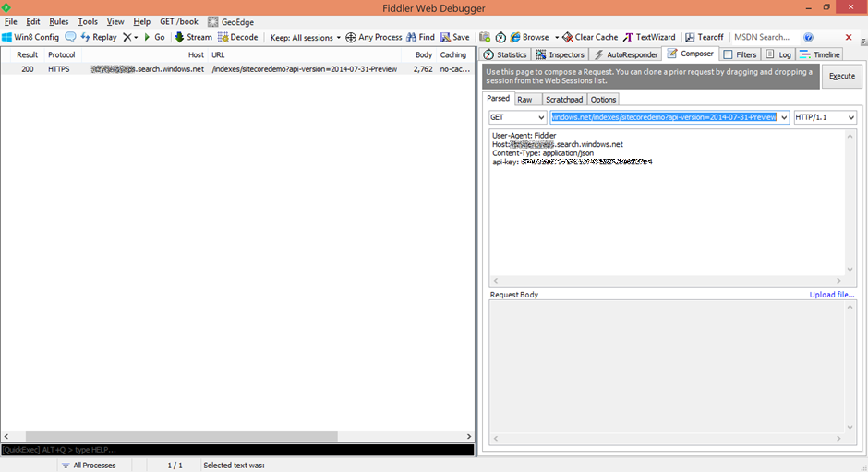Open the HTTP/1.1 version dropdown
The height and width of the screenshot is (472, 868).
tap(825, 117)
